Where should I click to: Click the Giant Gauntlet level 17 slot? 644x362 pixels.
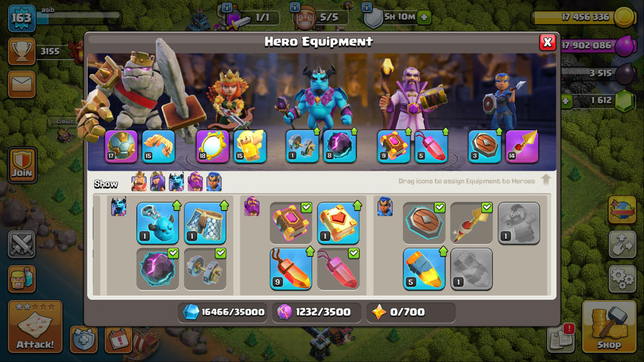click(121, 146)
